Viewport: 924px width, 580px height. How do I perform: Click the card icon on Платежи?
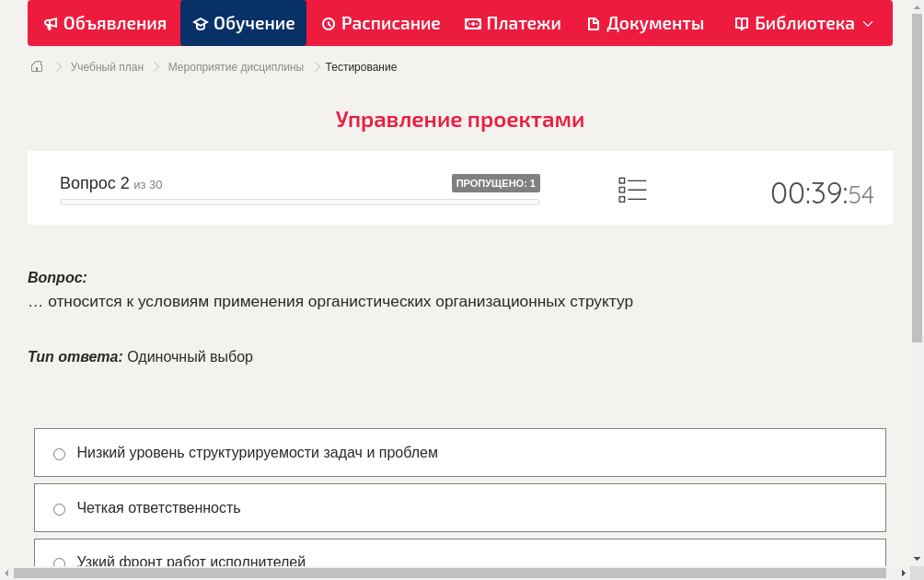tap(472, 23)
